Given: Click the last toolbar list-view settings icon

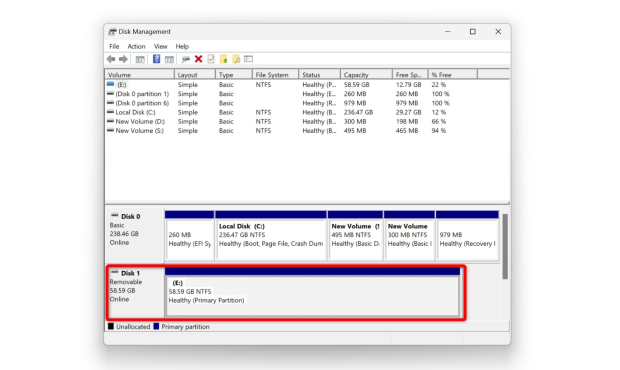Looking at the screenshot, I should (x=248, y=59).
